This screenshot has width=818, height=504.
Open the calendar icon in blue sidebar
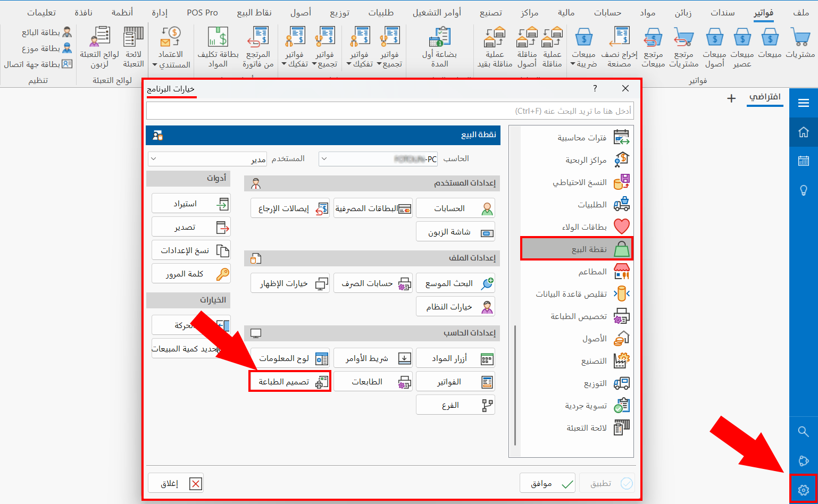pyautogui.click(x=803, y=161)
